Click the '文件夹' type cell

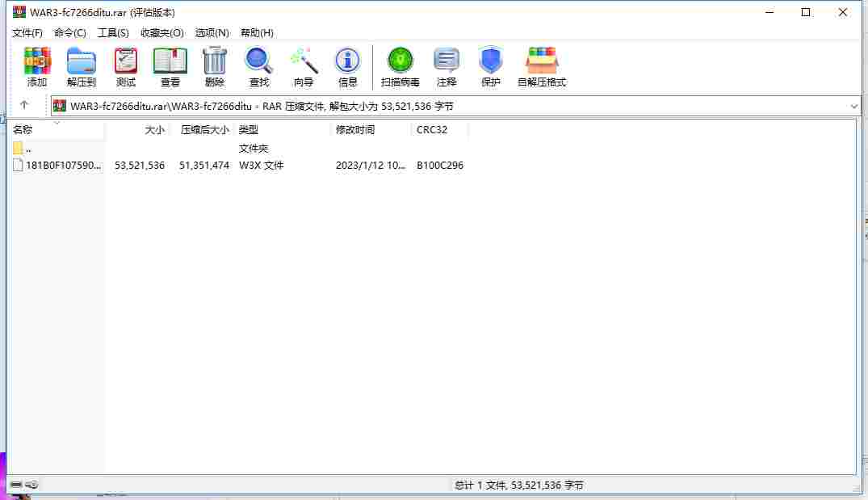(253, 148)
